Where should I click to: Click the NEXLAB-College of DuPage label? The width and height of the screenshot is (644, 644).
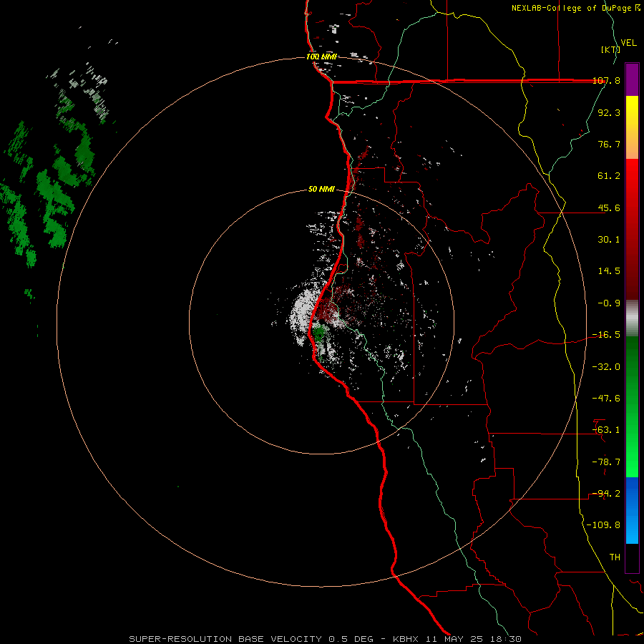pos(571,8)
